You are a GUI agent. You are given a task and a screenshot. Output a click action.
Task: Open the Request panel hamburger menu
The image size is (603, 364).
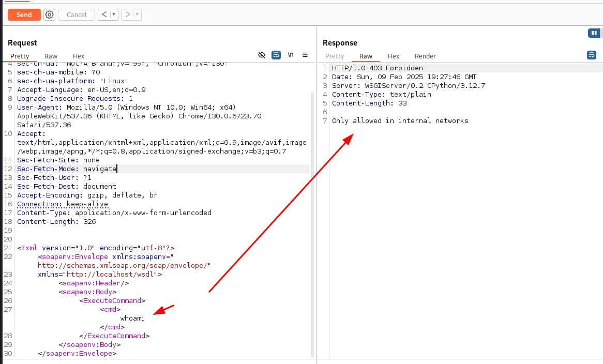click(305, 55)
